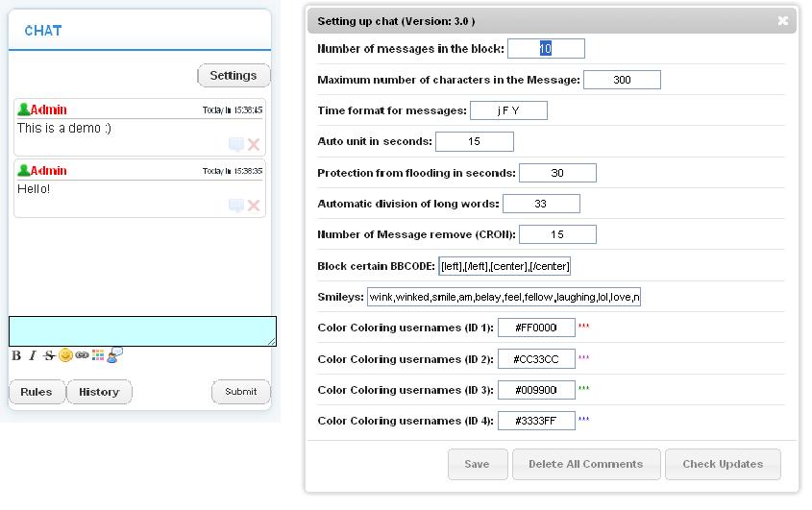Click the Check Updates button

[723, 464]
